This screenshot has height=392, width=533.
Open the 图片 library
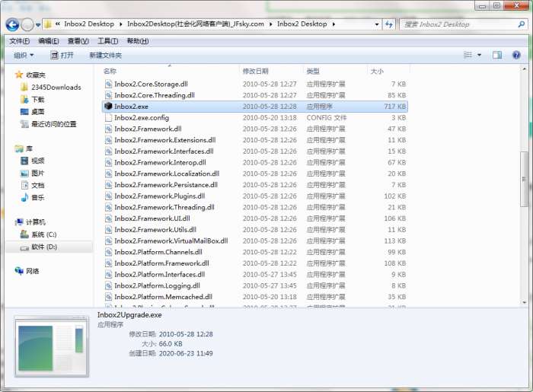[38, 173]
